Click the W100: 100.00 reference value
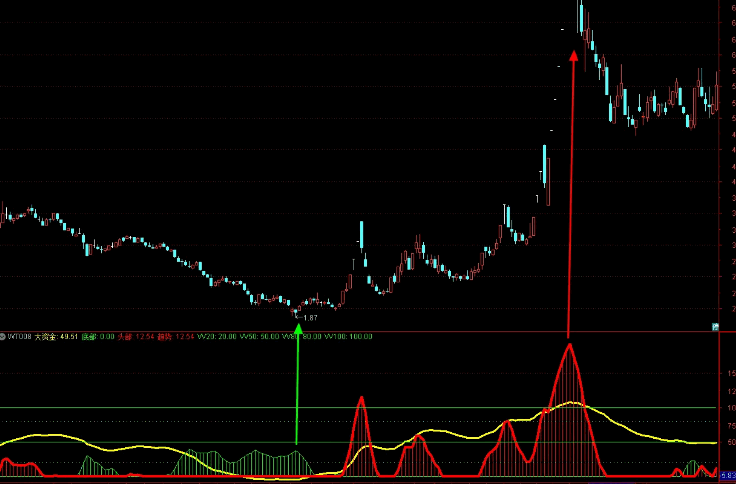Viewport: 736px width, 484px height. (x=348, y=337)
